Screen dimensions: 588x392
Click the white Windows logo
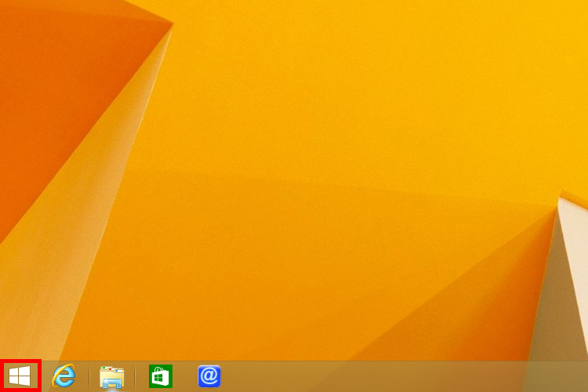click(20, 376)
